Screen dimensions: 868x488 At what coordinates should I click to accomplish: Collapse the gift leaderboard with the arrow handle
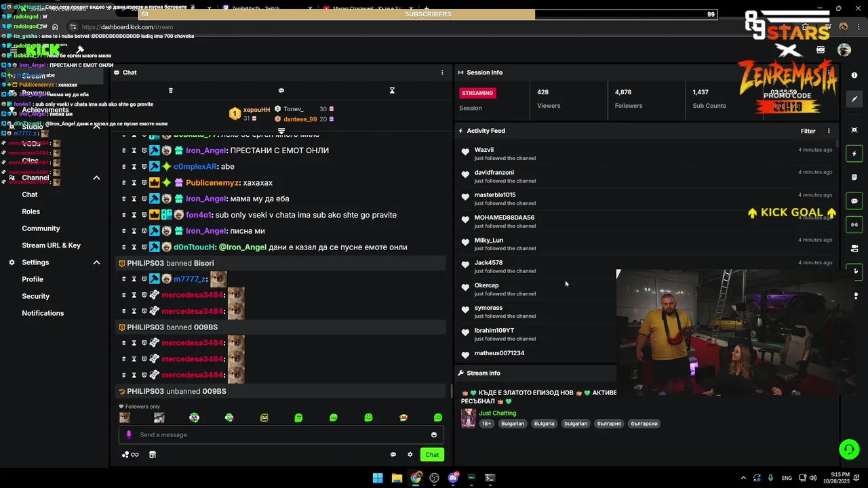click(x=281, y=131)
